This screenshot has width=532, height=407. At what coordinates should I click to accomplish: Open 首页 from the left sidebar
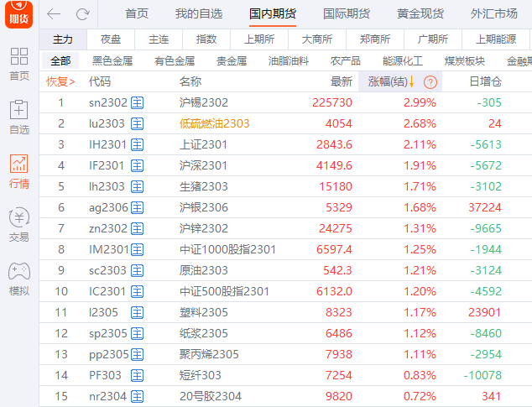click(18, 64)
